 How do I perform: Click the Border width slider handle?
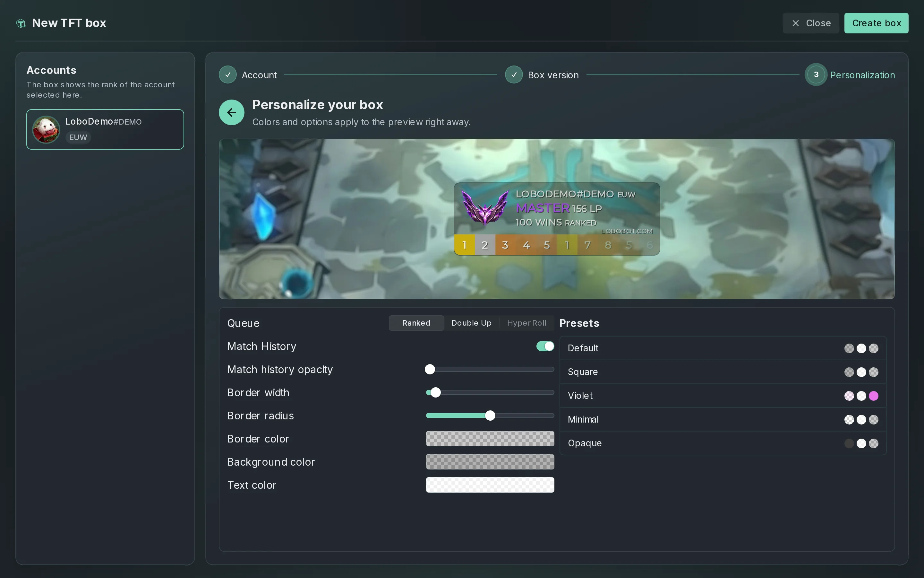pyautogui.click(x=435, y=393)
